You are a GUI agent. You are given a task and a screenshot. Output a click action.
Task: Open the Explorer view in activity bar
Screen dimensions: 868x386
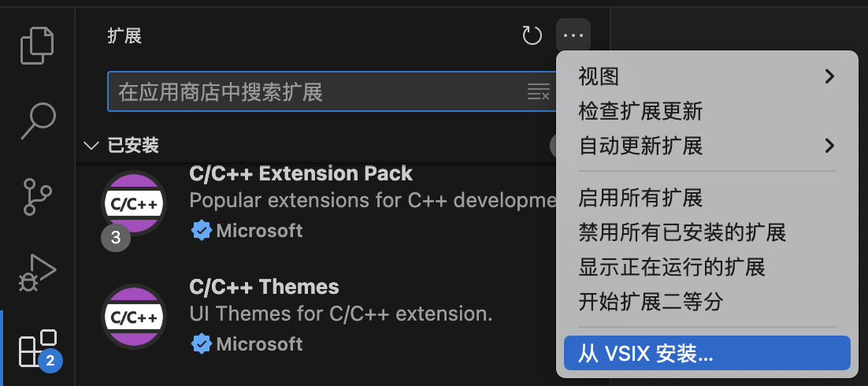pyautogui.click(x=38, y=45)
